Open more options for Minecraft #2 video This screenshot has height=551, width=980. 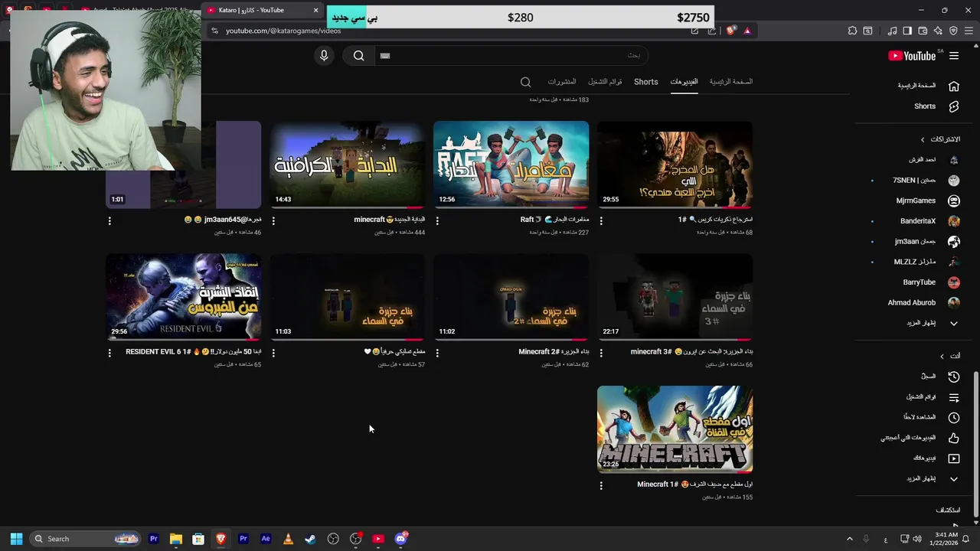(x=437, y=353)
